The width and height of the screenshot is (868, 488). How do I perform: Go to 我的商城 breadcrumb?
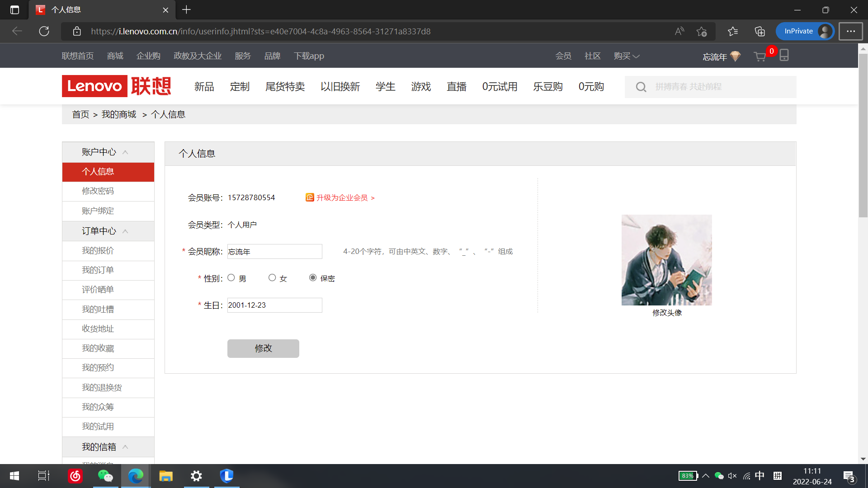[119, 114]
